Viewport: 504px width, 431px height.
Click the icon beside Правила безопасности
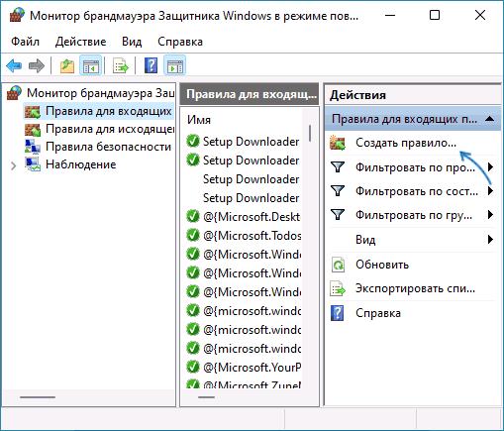pyautogui.click(x=33, y=147)
